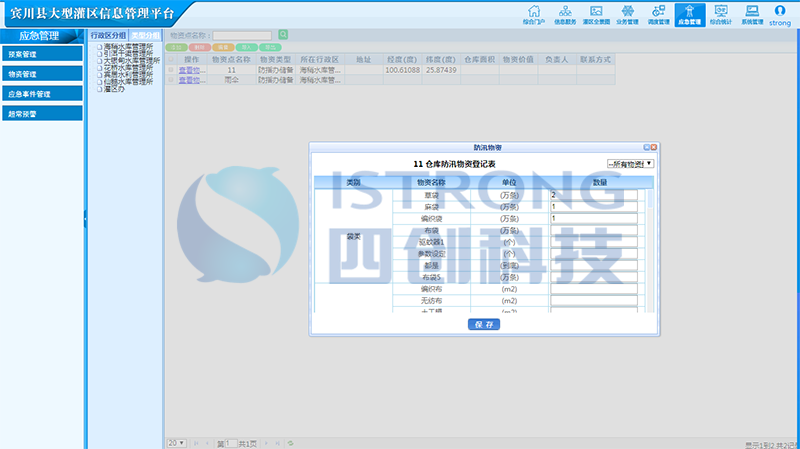
Task: Click the 保存 button in dialog
Action: [484, 325]
